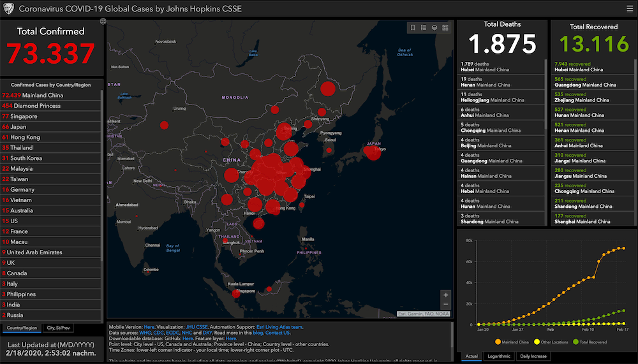The width and height of the screenshot is (638, 364).
Task: Click scrollbar of Total Deaths list
Action: pyautogui.click(x=545, y=94)
